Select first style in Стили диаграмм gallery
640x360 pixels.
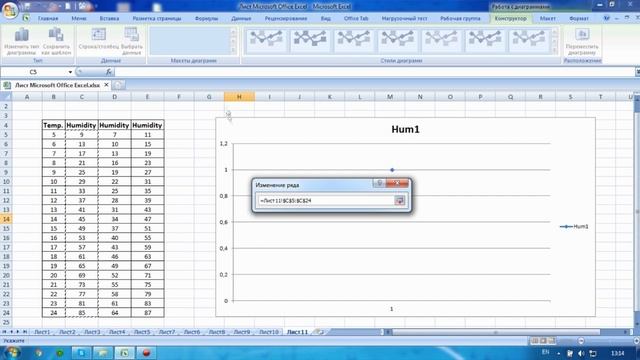[x=266, y=40]
